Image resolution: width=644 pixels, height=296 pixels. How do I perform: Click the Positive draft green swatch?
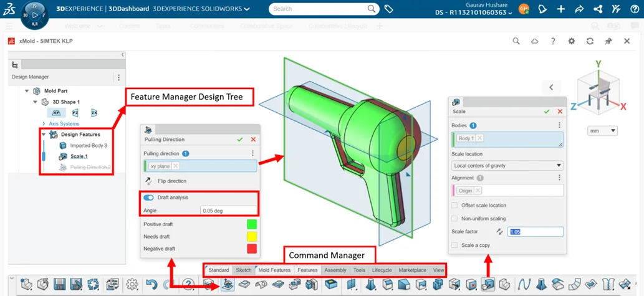click(252, 224)
